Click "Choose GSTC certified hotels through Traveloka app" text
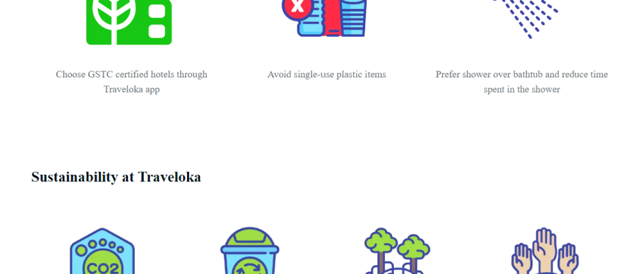 (132, 82)
